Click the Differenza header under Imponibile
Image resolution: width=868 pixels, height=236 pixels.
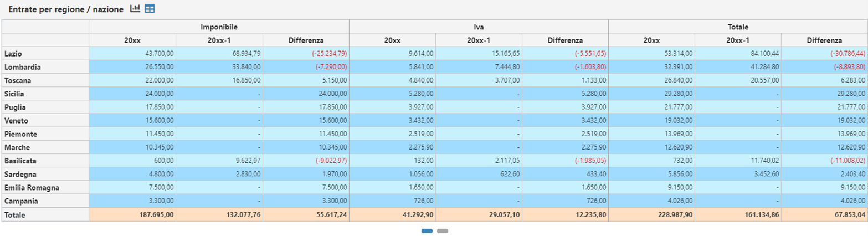[306, 40]
